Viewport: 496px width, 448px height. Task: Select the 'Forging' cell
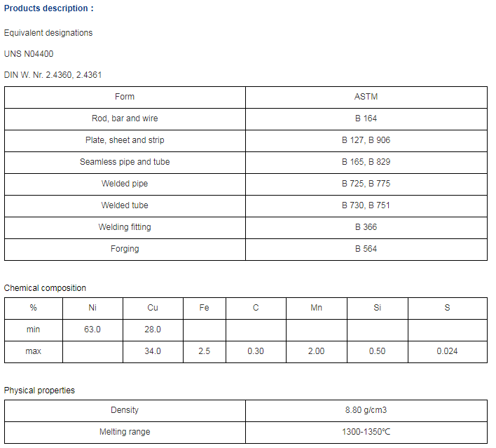click(125, 249)
